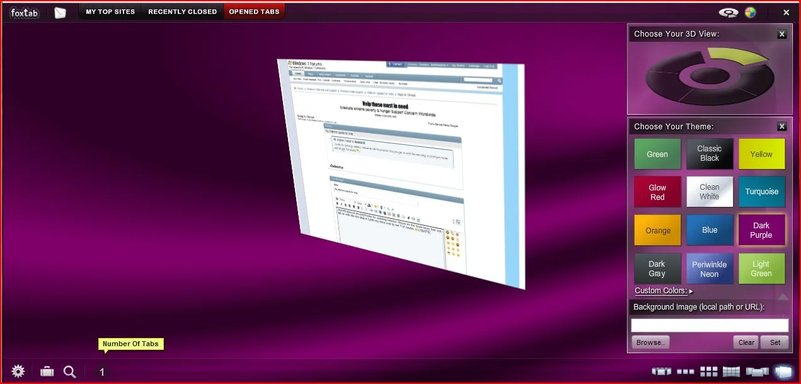Image resolution: width=801 pixels, height=384 pixels.
Task: Open the Recently Closed tab
Action: pos(182,12)
